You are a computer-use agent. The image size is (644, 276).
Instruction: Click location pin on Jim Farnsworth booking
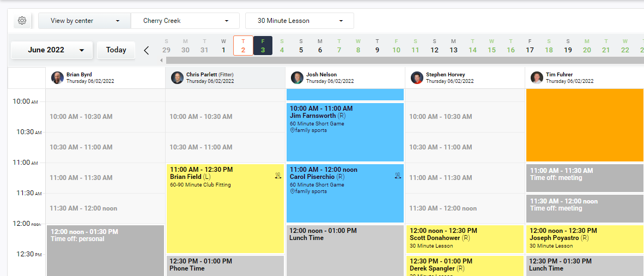coord(293,130)
